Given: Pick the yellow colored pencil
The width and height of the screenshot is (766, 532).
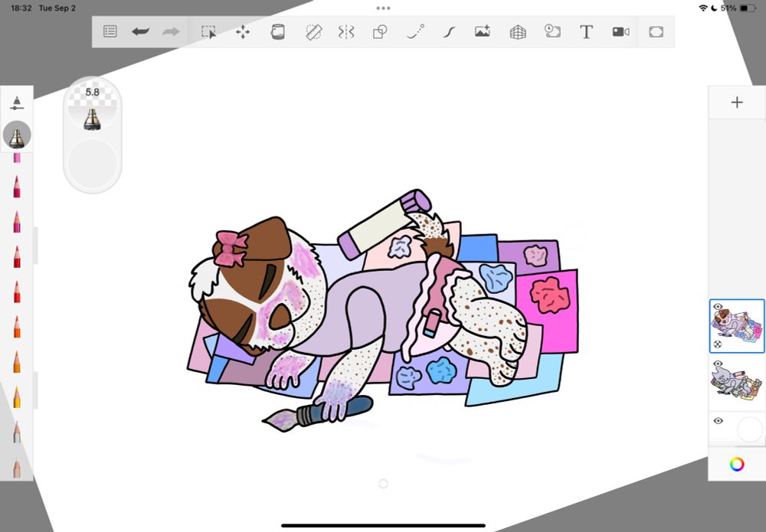Looking at the screenshot, I should click(17, 397).
